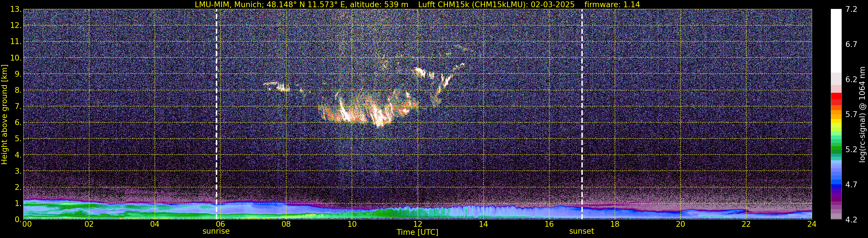This screenshot has width=868, height=238.
Task: Click the title text 'LMU-MIM, Munich'
Action: click(228, 5)
